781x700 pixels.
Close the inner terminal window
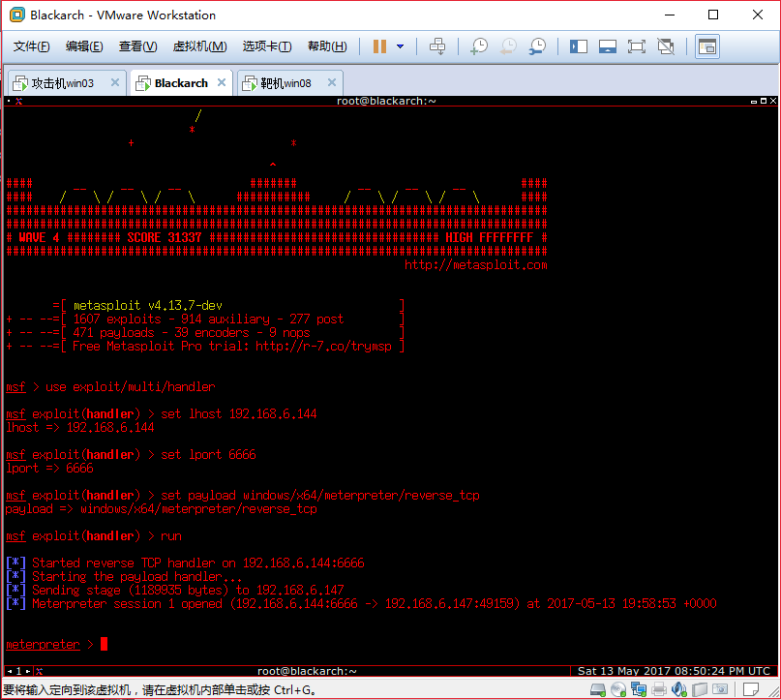pyautogui.click(x=773, y=101)
